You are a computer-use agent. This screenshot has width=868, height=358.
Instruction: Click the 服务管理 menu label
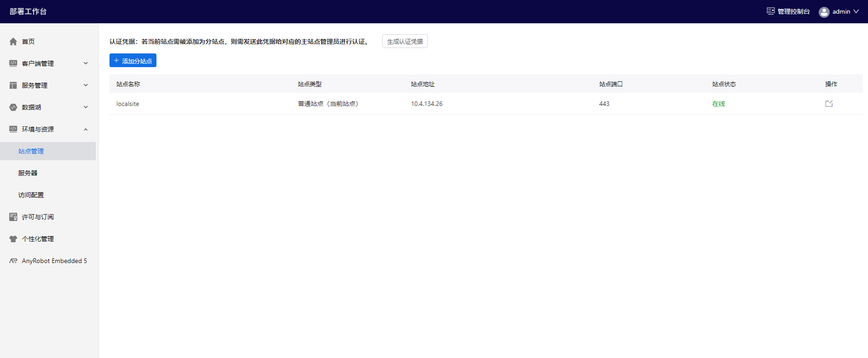click(x=35, y=85)
